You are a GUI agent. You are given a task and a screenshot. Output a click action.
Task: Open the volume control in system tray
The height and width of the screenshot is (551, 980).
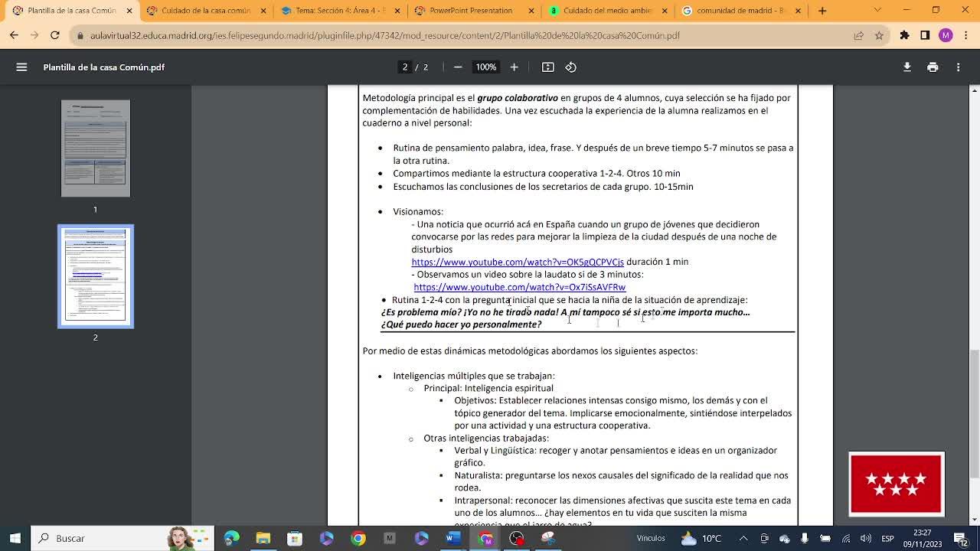[866, 538]
